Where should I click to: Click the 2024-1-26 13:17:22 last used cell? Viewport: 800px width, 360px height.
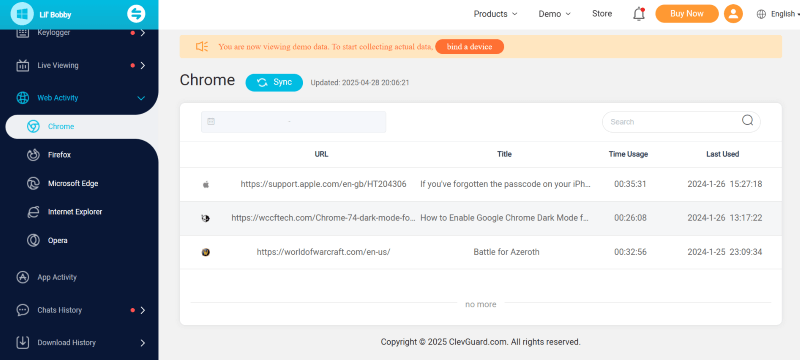pos(725,218)
